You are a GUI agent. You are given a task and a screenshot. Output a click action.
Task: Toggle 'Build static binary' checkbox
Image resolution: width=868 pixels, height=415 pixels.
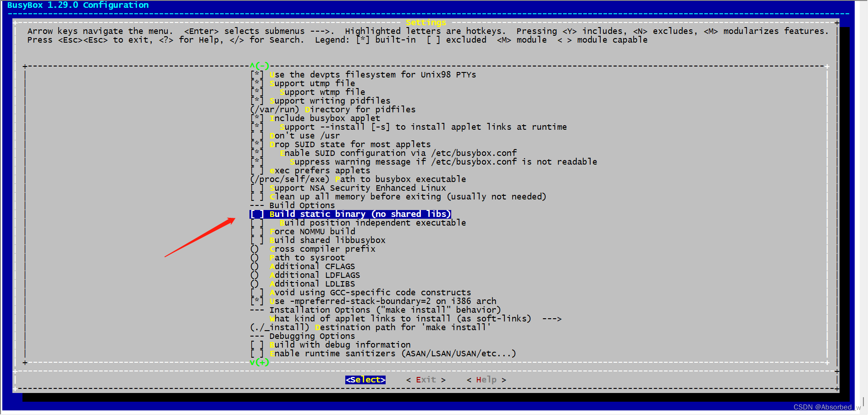[x=257, y=214]
